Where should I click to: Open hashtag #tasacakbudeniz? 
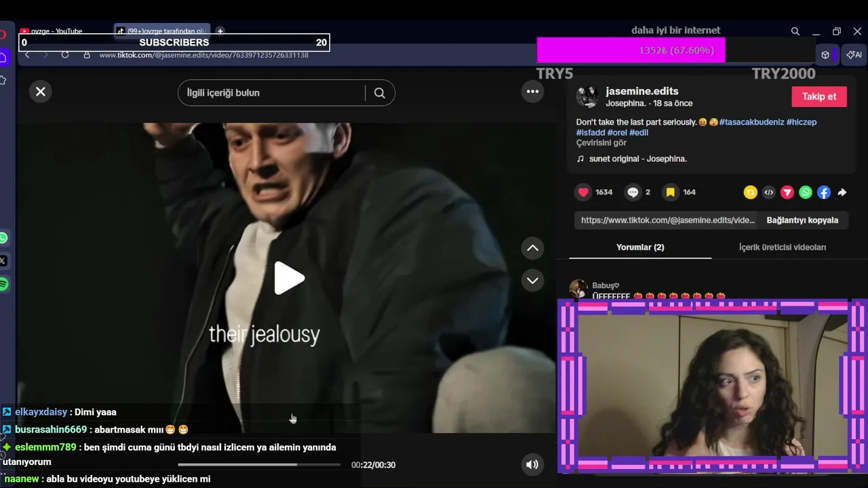click(x=751, y=122)
